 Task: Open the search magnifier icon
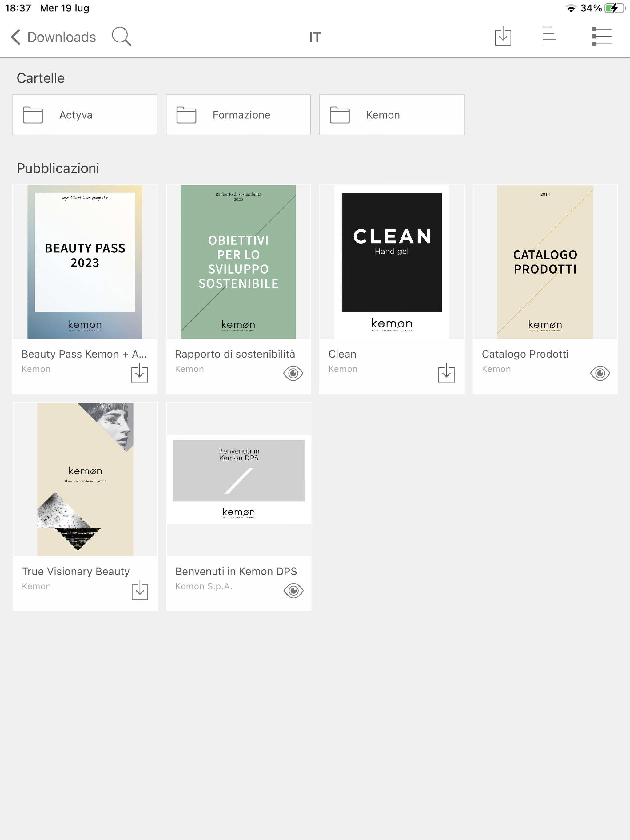point(122,37)
